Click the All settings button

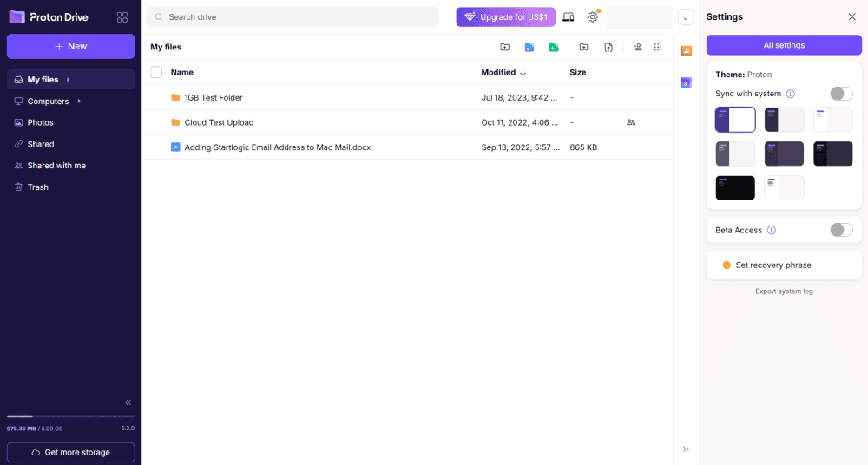point(784,45)
